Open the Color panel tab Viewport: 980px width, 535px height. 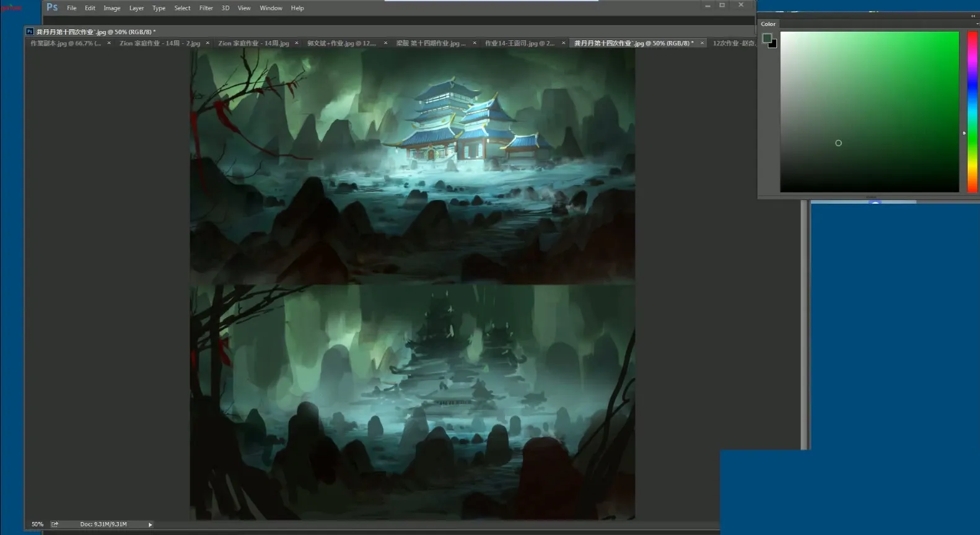pyautogui.click(x=768, y=24)
